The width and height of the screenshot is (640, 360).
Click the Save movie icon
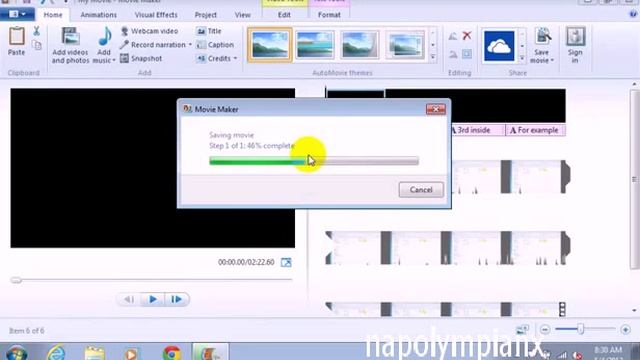(543, 37)
